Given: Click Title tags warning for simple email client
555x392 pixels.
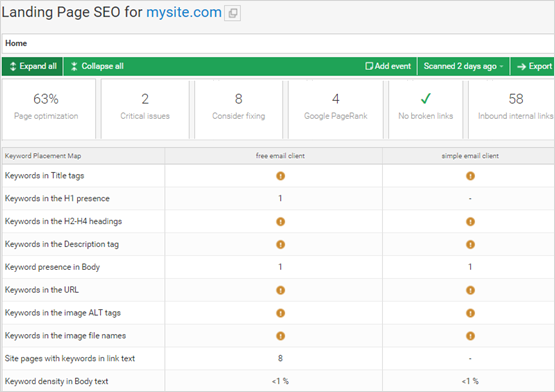Looking at the screenshot, I should click(x=470, y=176).
